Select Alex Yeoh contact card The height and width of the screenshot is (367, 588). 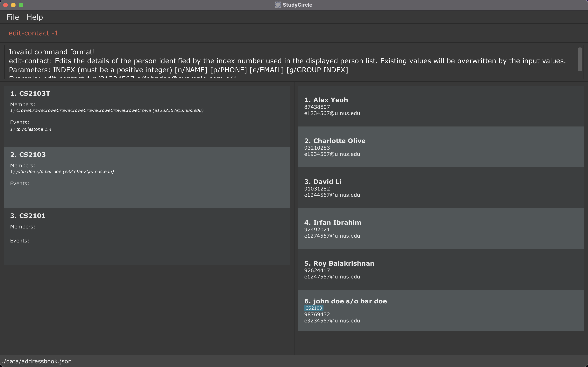tap(441, 106)
